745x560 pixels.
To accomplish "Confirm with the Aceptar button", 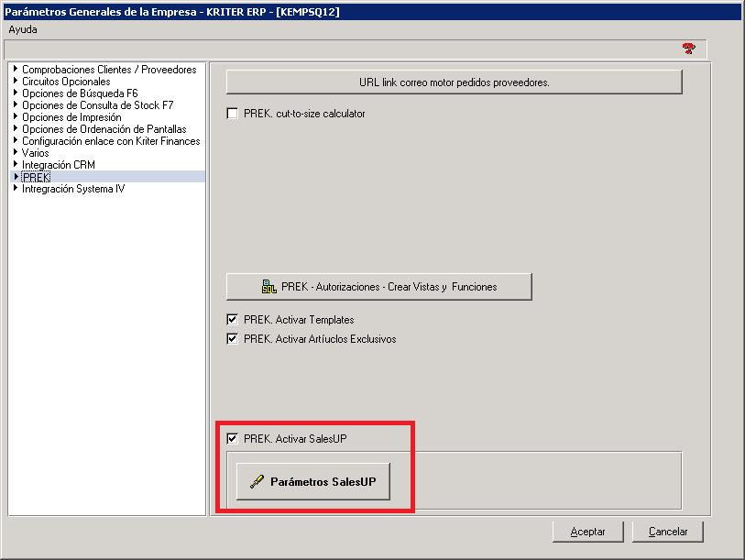I will pos(587,532).
